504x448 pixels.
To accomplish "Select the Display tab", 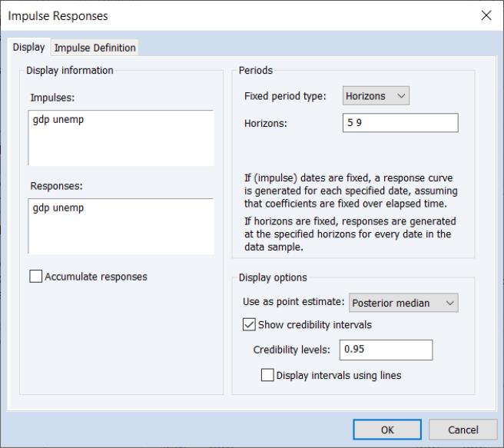I will 28,47.
